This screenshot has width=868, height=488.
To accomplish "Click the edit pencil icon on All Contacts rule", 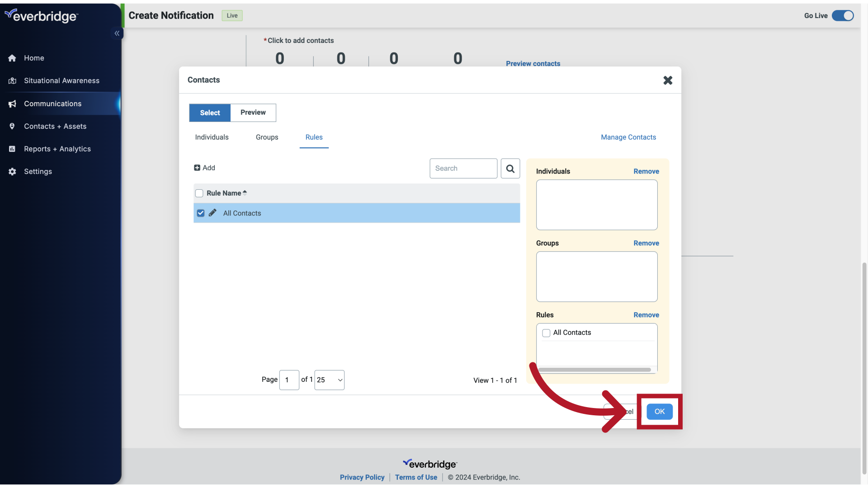I will point(212,213).
